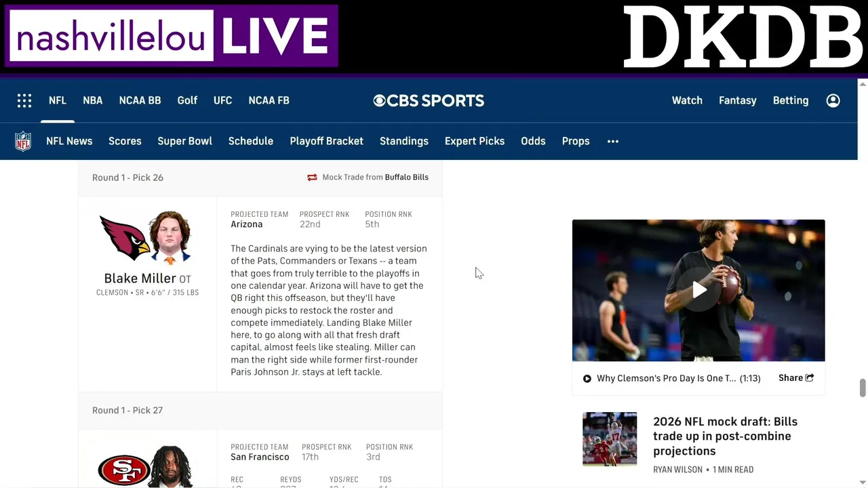Share the Clemson Pro Day video

click(x=796, y=378)
